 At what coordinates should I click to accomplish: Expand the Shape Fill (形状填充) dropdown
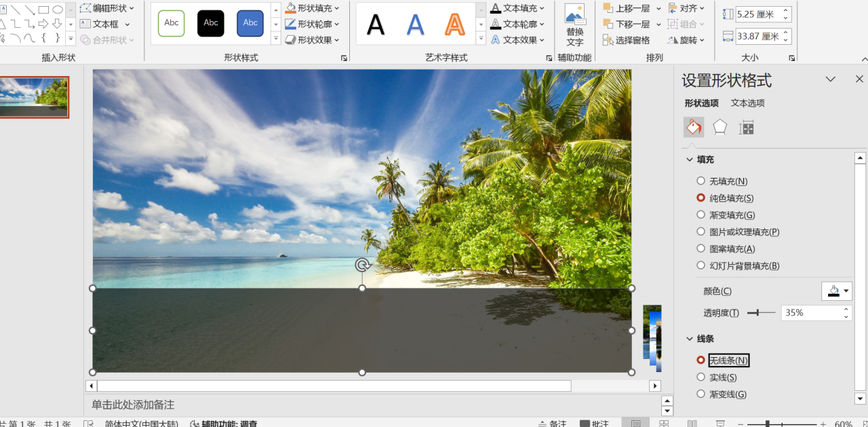point(313,8)
